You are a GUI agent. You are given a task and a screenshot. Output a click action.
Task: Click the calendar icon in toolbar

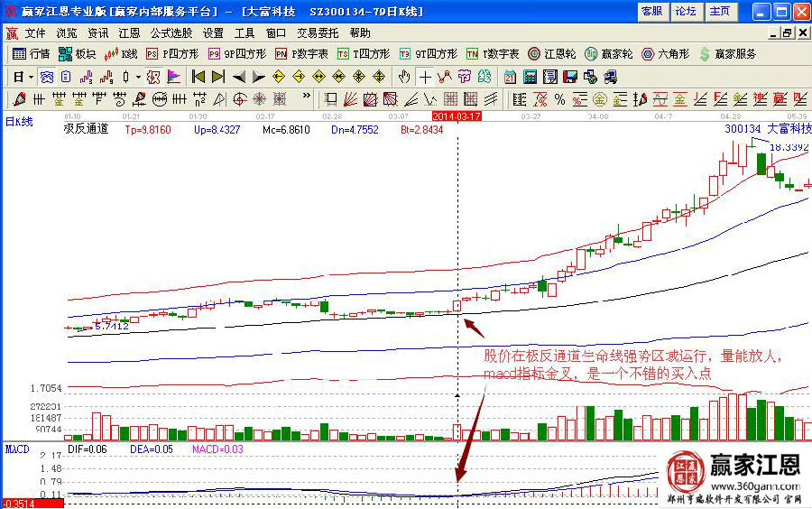511,77
